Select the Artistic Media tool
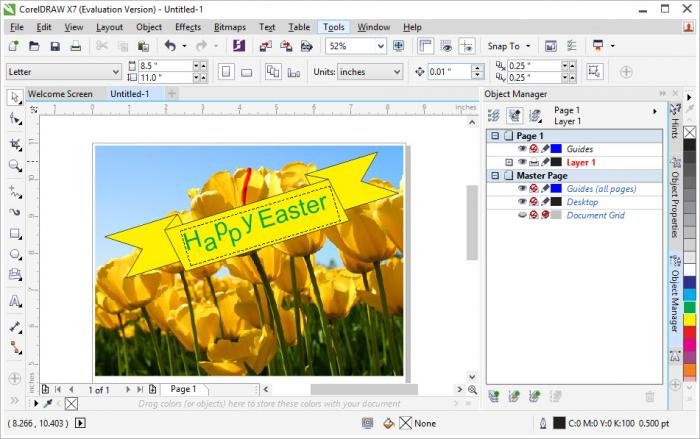 (x=15, y=212)
